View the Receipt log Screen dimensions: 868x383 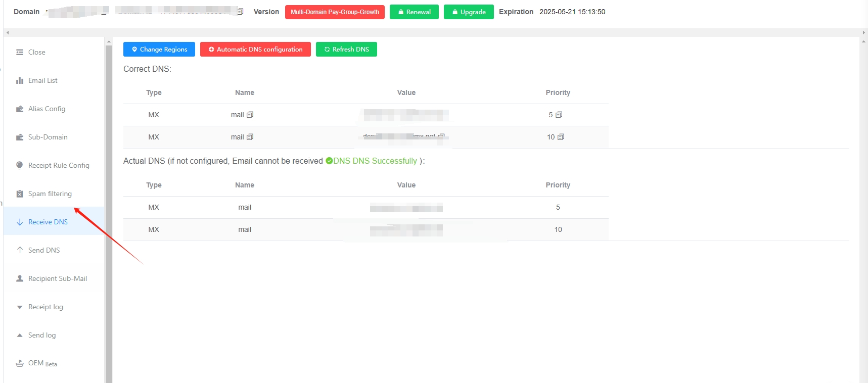pos(54,307)
